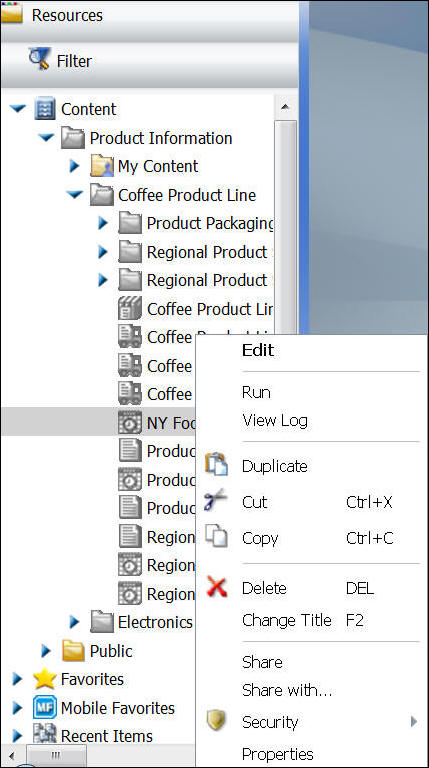
Task: Expand the My Content folder
Action: tap(74, 166)
